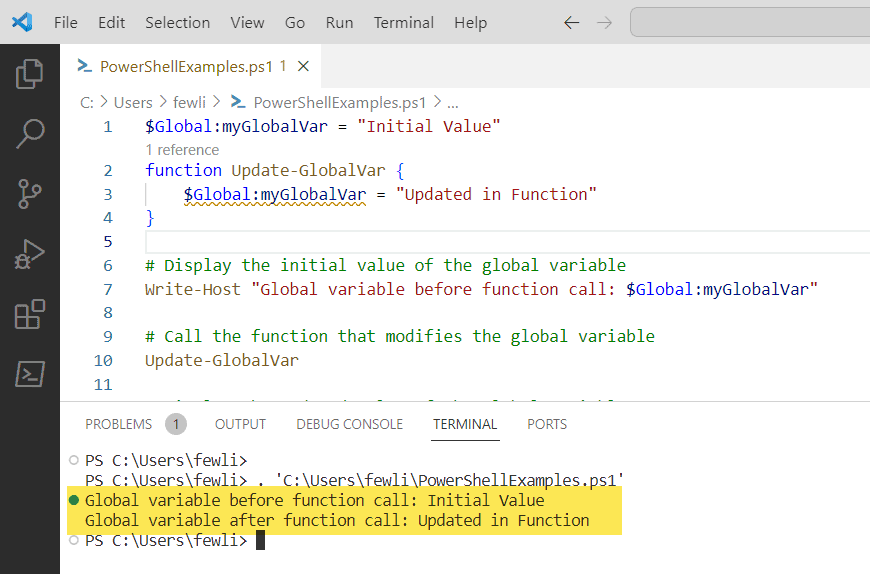Switch to the PORTS panel tab
The height and width of the screenshot is (574, 870).
click(x=547, y=424)
